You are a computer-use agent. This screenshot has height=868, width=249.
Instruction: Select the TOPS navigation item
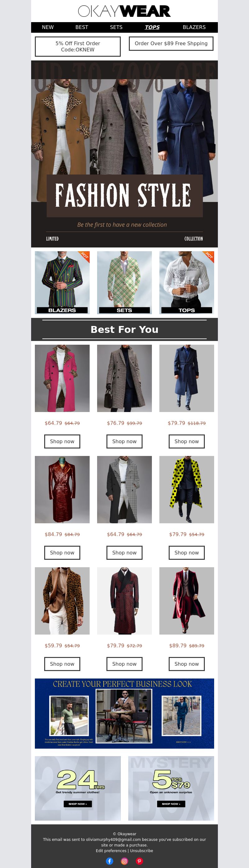coord(152,27)
